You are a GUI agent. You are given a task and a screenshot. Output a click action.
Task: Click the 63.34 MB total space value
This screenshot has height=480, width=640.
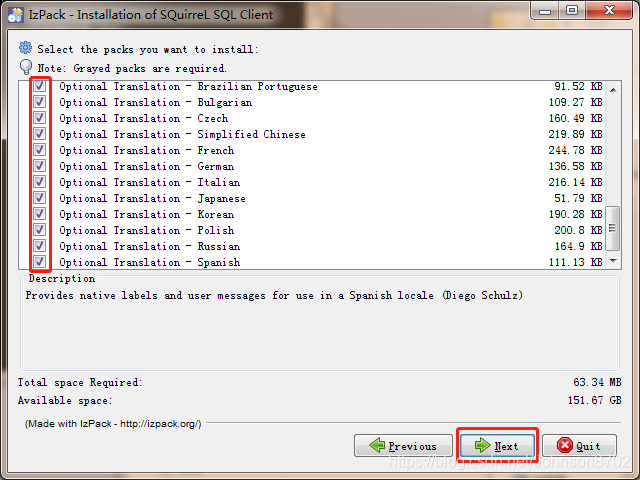tap(597, 382)
